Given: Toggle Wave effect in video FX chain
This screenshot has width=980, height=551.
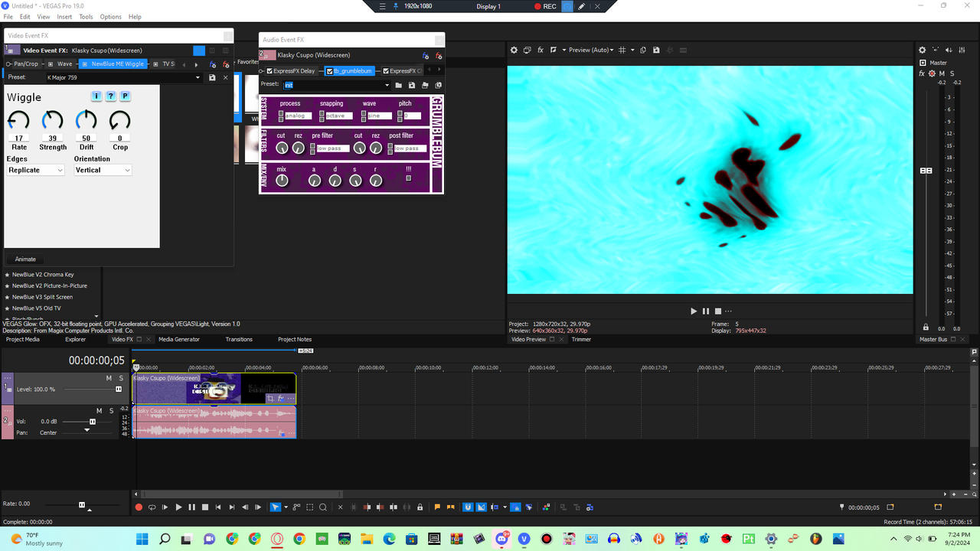Looking at the screenshot, I should 51,64.
